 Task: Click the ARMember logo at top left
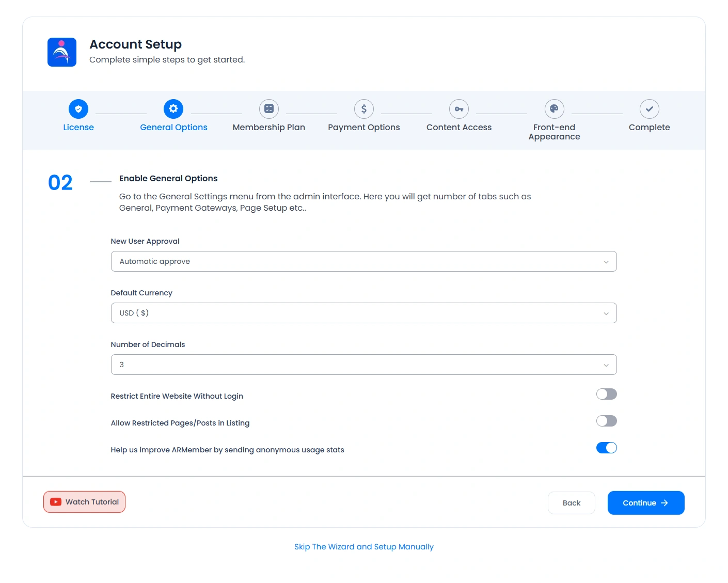click(61, 52)
